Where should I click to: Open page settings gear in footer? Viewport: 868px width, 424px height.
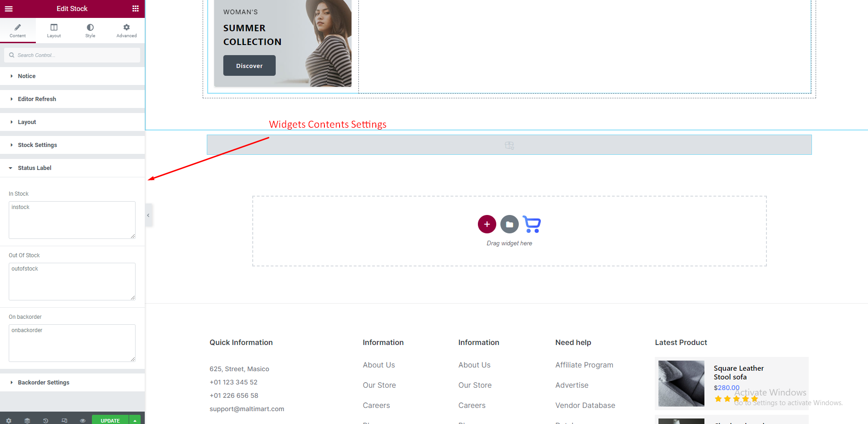[9, 420]
